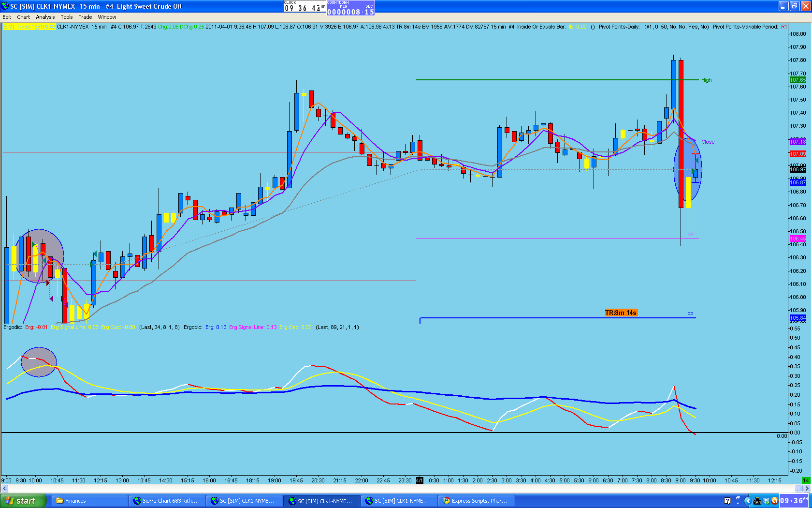Click the Dropbox tray icon
This screenshot has height=508, width=812.
click(766, 501)
